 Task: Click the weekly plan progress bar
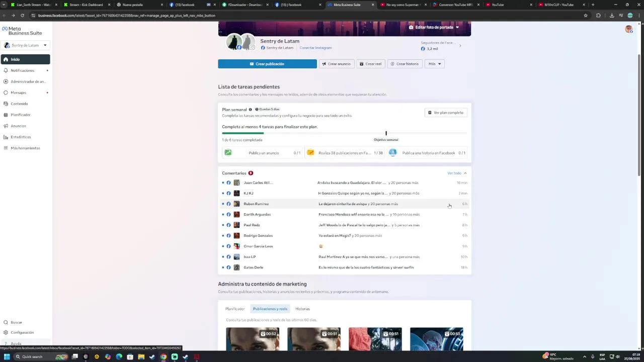pyautogui.click(x=344, y=133)
